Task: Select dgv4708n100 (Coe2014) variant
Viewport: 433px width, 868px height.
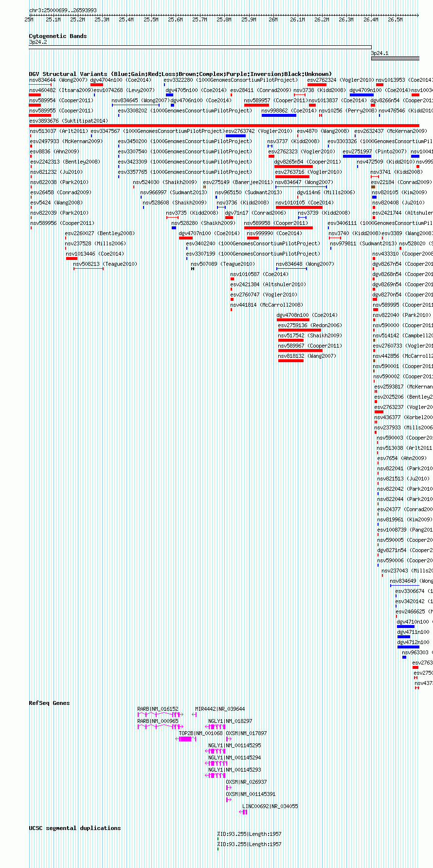Action: tap(293, 320)
